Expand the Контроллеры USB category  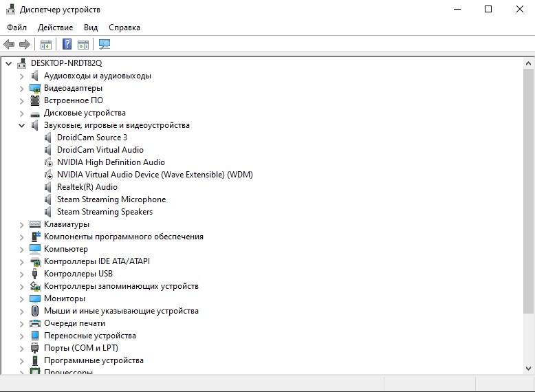(21, 274)
